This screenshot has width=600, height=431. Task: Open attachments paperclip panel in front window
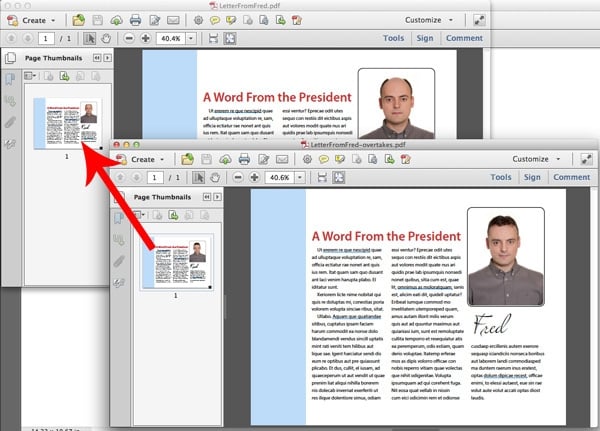click(x=120, y=262)
